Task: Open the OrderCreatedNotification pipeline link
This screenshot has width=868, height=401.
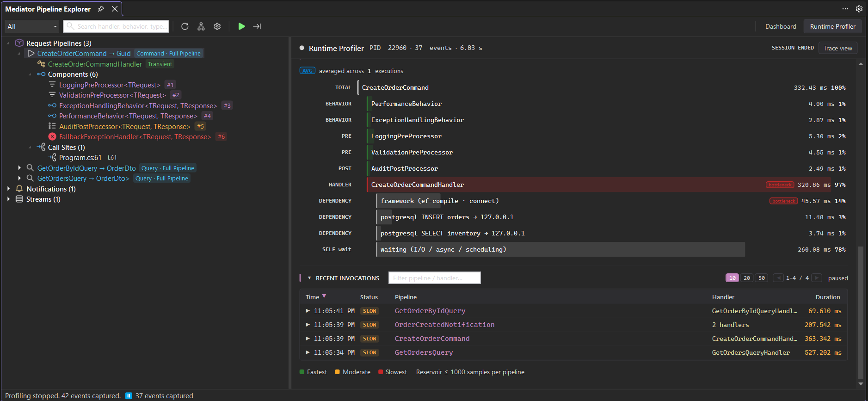Action: [x=444, y=325]
